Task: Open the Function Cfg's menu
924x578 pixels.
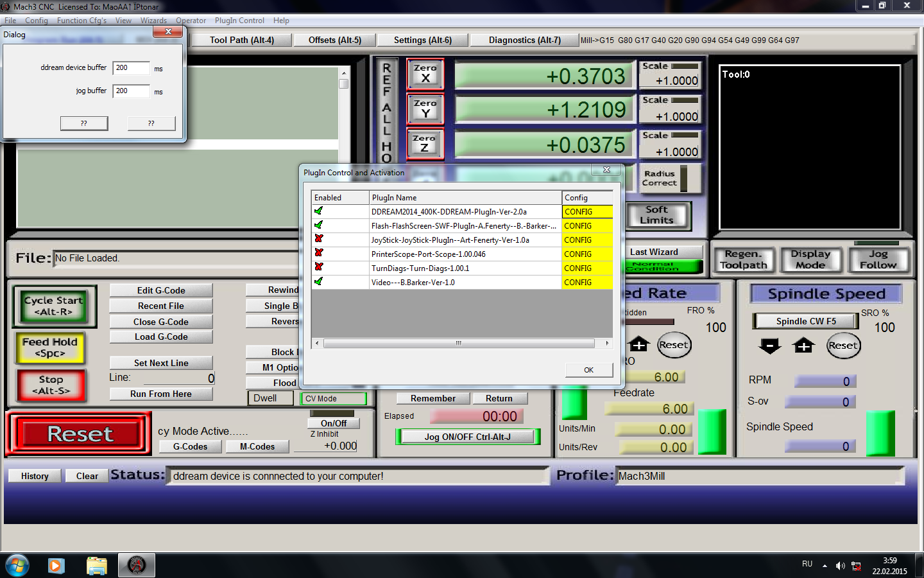Action: click(82, 21)
